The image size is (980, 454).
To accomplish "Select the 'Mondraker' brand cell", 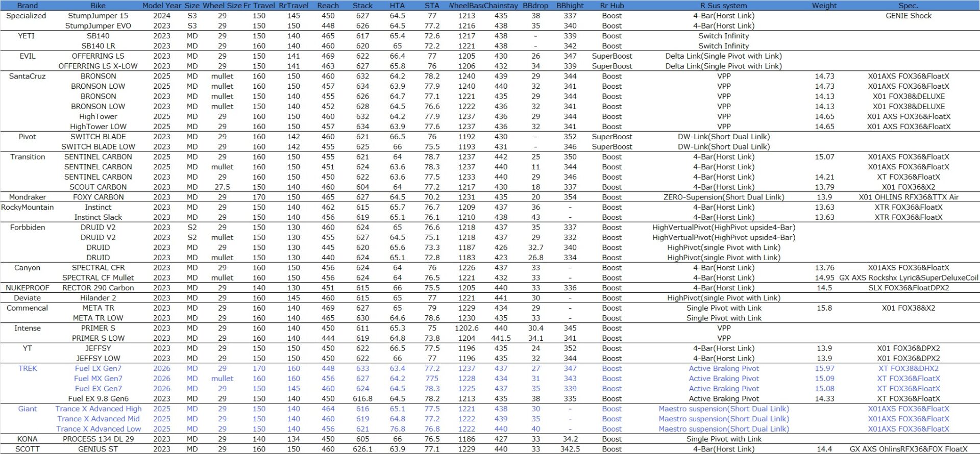I will coord(28,197).
